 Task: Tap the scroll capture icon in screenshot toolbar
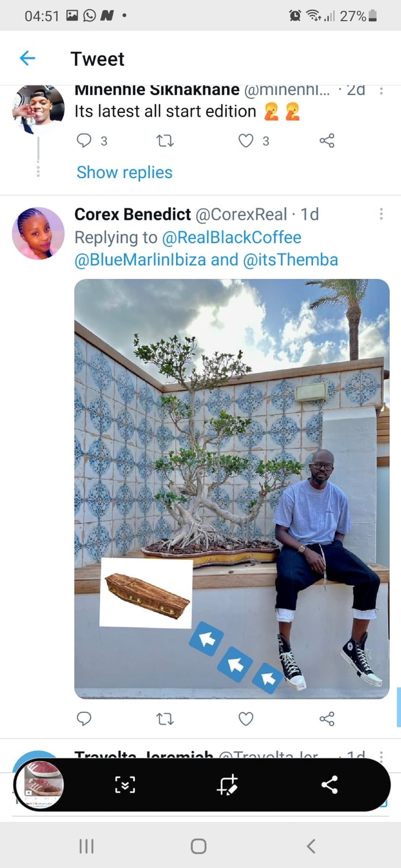point(125,785)
